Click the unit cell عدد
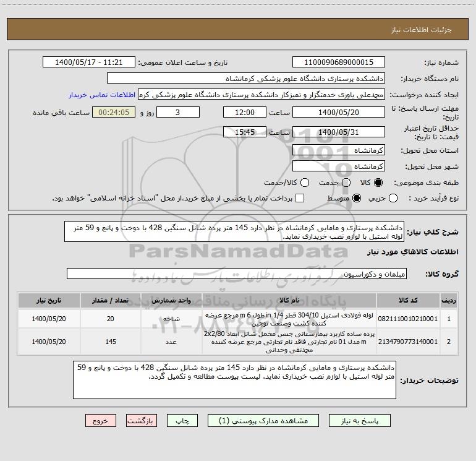The image size is (476, 461). point(171,342)
